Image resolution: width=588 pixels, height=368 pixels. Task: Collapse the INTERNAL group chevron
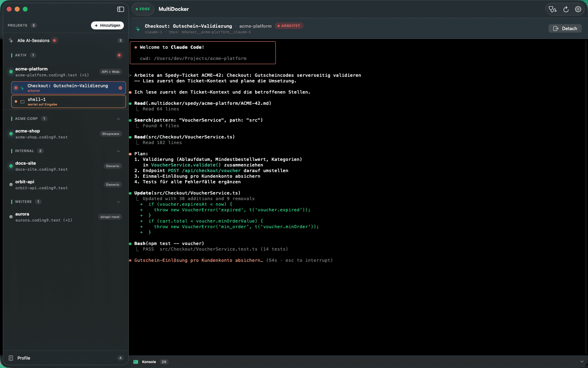click(x=118, y=151)
